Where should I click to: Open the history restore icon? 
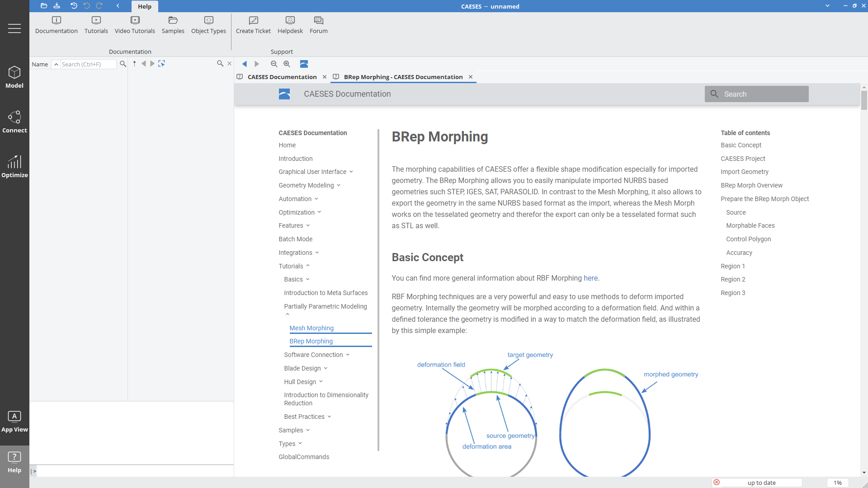click(x=74, y=6)
